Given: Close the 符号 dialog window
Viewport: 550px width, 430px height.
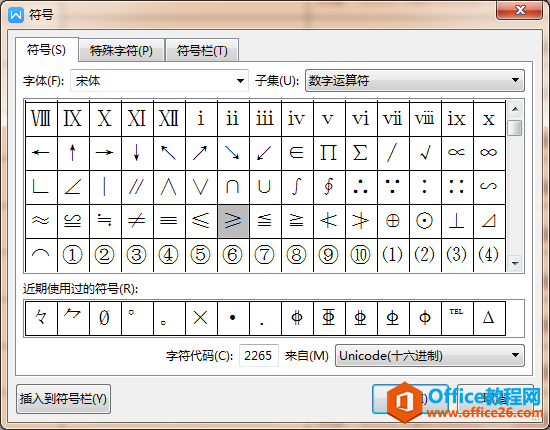Looking at the screenshot, I should click(520, 10).
